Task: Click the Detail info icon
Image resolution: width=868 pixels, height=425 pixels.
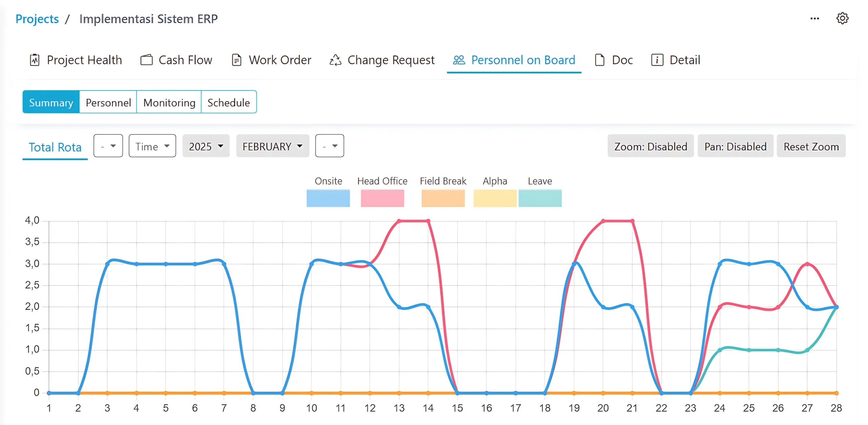Action: click(657, 60)
